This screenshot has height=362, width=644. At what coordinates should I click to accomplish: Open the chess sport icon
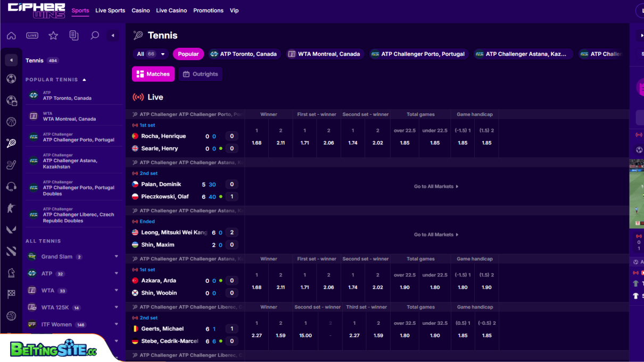pos(11,272)
